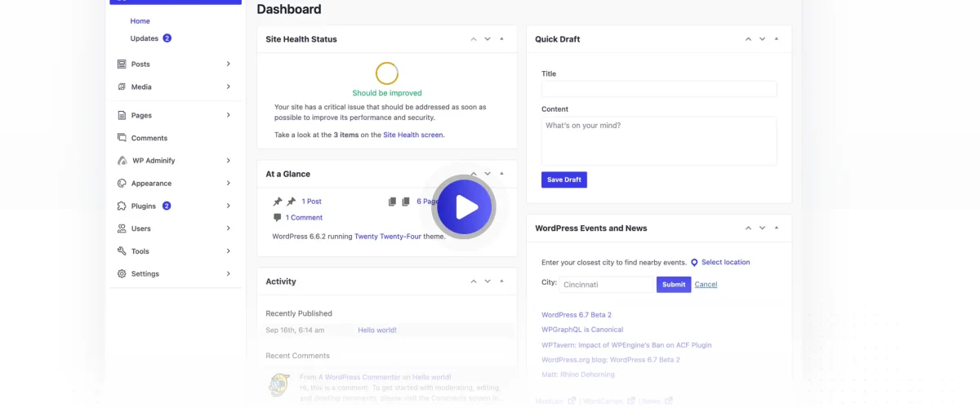Click the Comments bubble icon in sidebar
Viewport: 980px width, 408px height.
pyautogui.click(x=122, y=138)
